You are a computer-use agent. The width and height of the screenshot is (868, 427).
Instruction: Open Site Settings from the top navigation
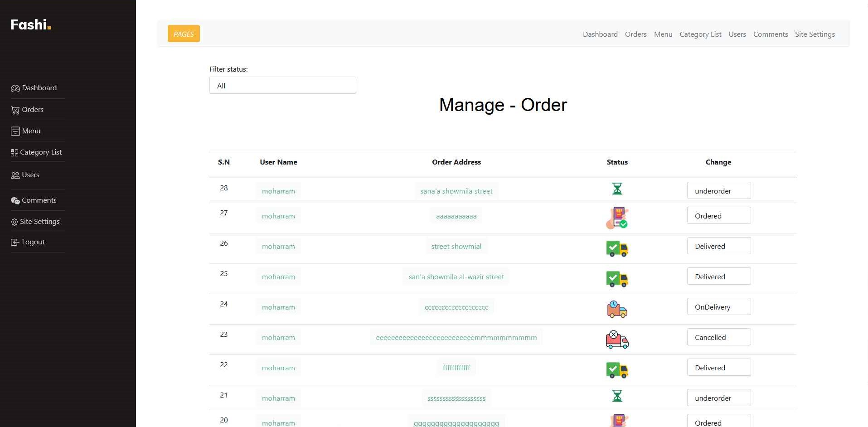[x=815, y=34]
